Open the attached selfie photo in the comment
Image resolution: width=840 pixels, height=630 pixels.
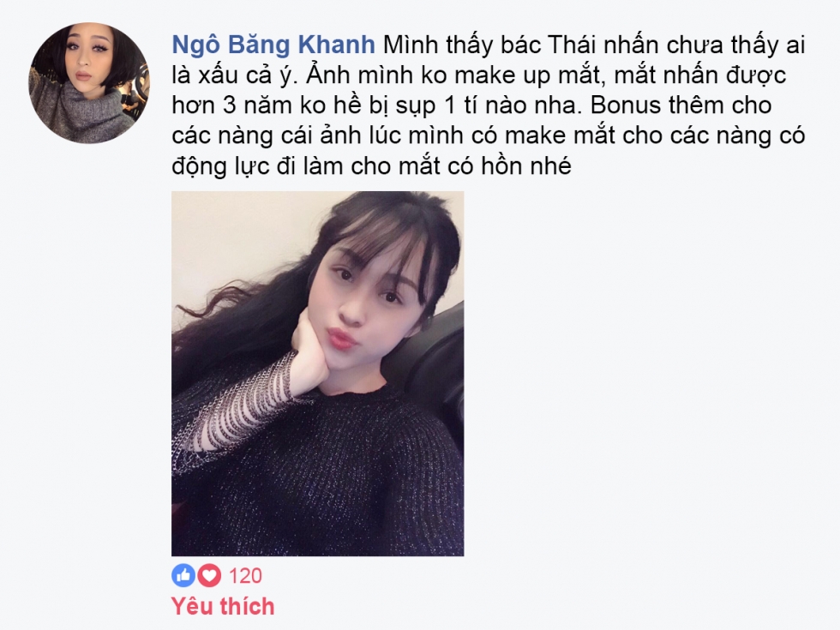318,374
